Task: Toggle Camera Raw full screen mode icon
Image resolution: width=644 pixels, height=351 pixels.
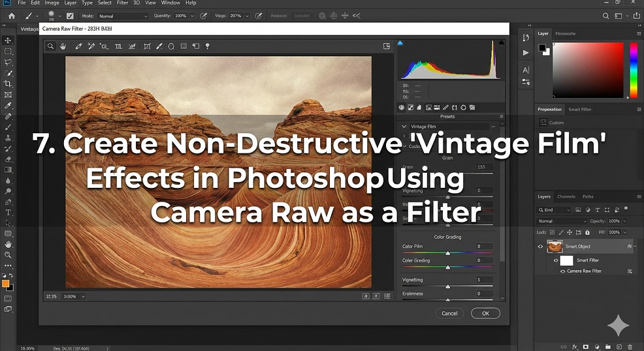Action: (x=387, y=46)
